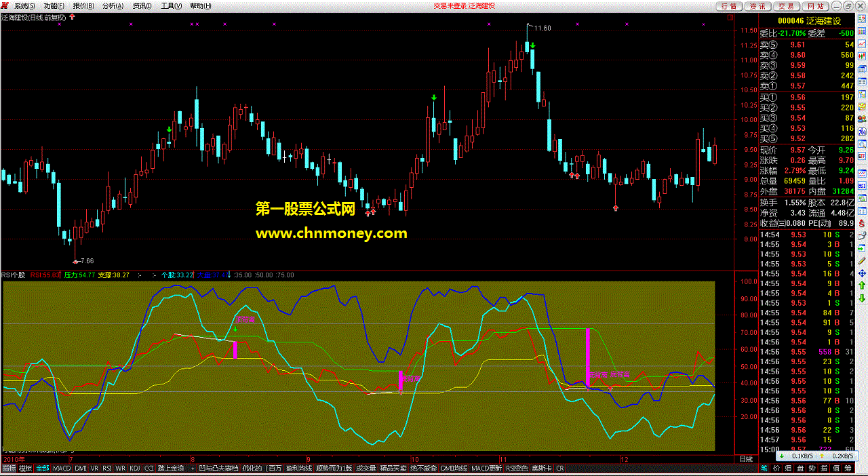Open the 资讯(I) menu
The image size is (868, 476).
[x=142, y=5]
